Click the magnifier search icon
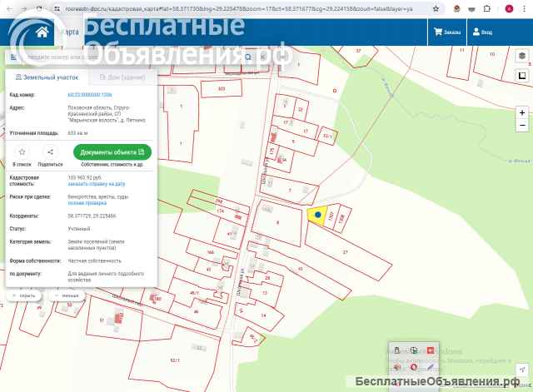Image resolution: width=533 pixels, height=392 pixels. (247, 57)
